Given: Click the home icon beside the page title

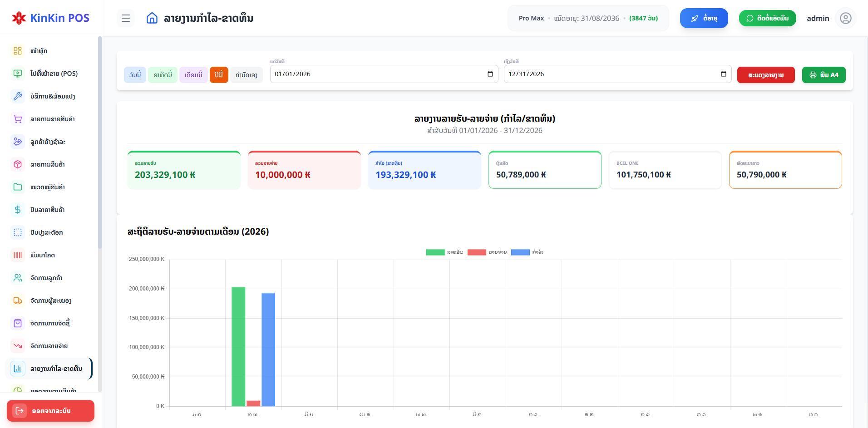Looking at the screenshot, I should click(152, 18).
